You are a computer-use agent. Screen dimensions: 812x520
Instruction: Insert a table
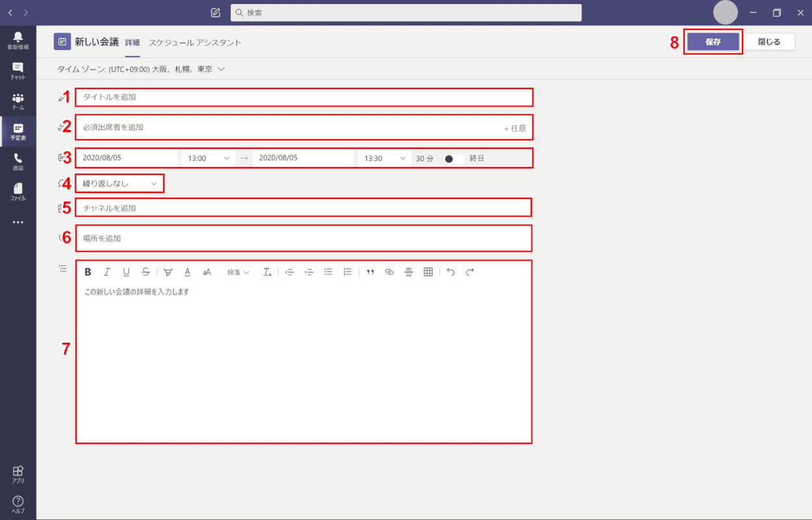tap(428, 272)
